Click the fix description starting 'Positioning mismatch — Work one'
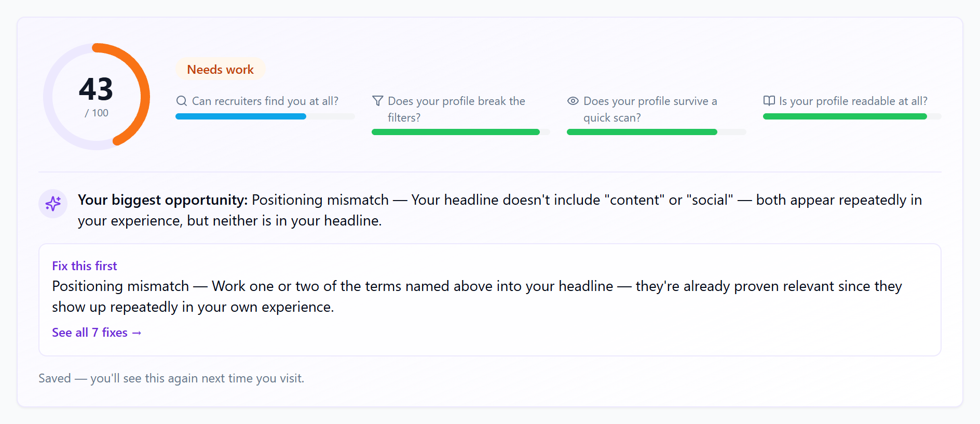The image size is (980, 424). click(477, 297)
